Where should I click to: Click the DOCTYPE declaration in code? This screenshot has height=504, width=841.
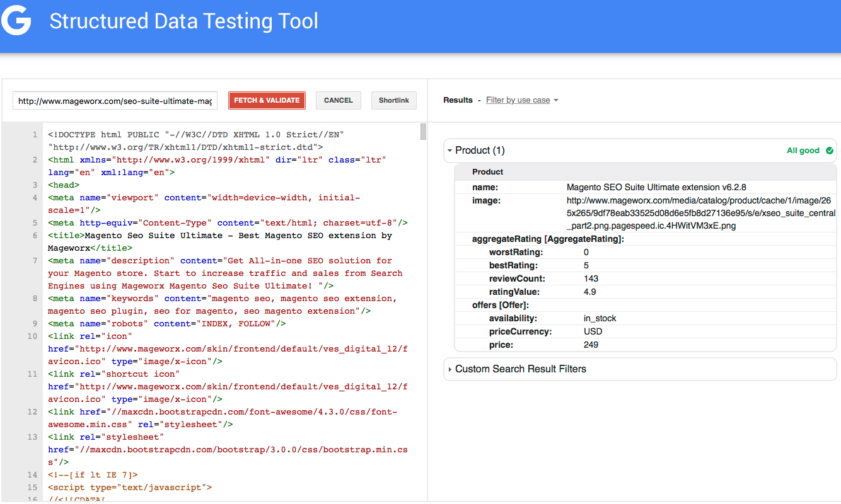pos(195,141)
